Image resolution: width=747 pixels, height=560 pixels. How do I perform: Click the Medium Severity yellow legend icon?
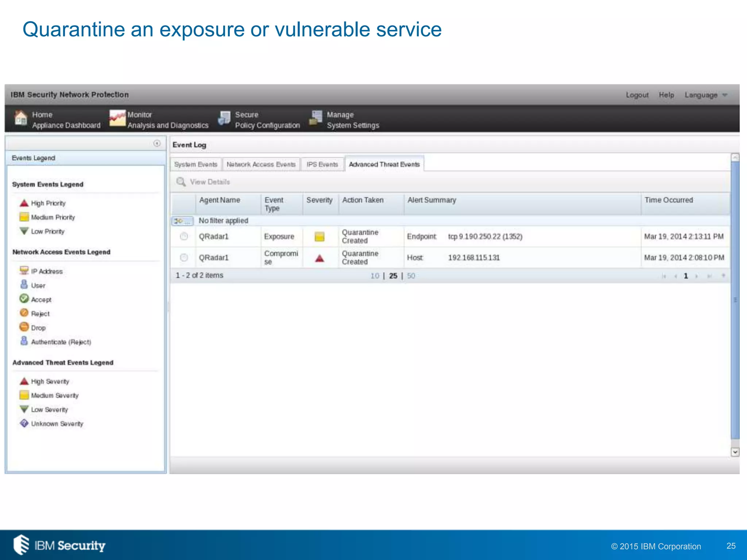24,395
